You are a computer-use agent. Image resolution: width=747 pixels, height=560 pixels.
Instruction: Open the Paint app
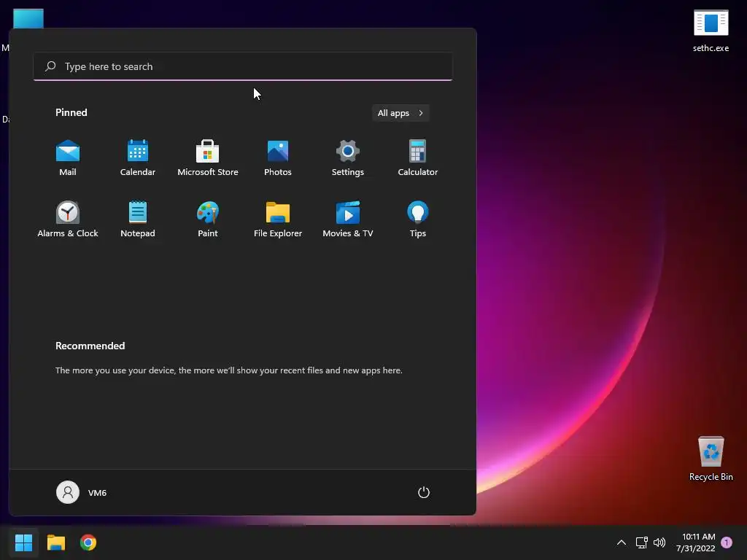click(x=208, y=219)
